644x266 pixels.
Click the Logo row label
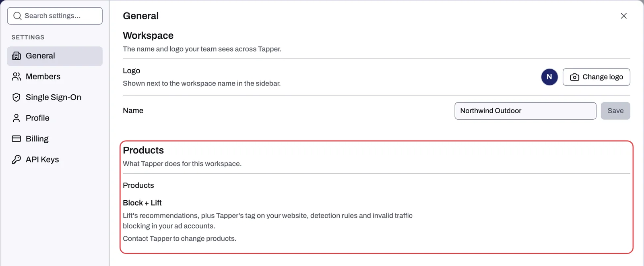(131, 71)
